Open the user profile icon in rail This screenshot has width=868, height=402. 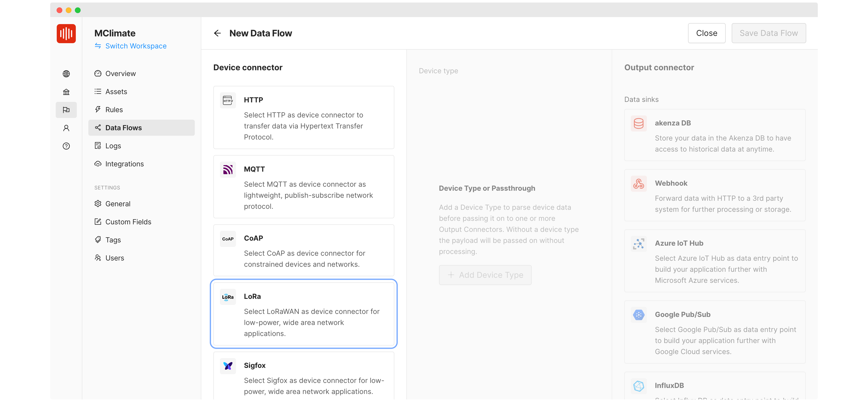[x=66, y=128]
